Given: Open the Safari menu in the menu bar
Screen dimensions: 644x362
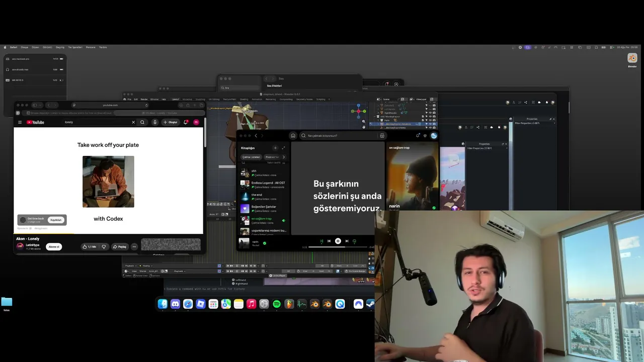Looking at the screenshot, I should (x=14, y=47).
